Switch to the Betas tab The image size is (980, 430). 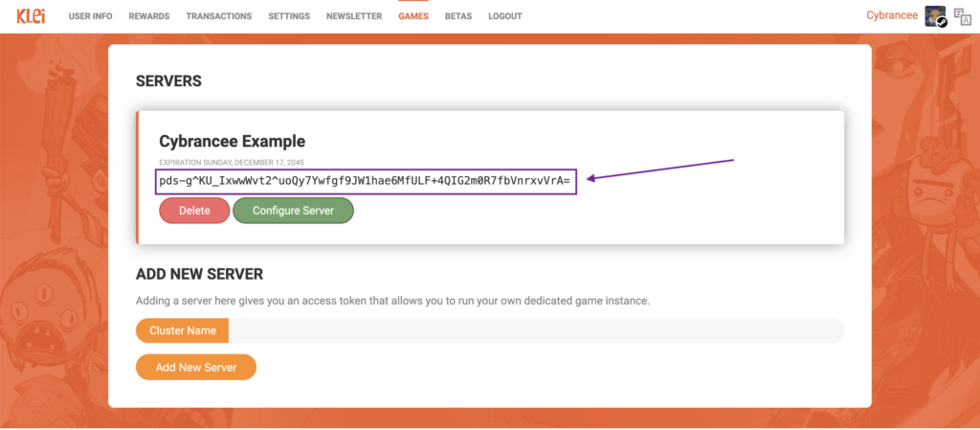(x=458, y=16)
